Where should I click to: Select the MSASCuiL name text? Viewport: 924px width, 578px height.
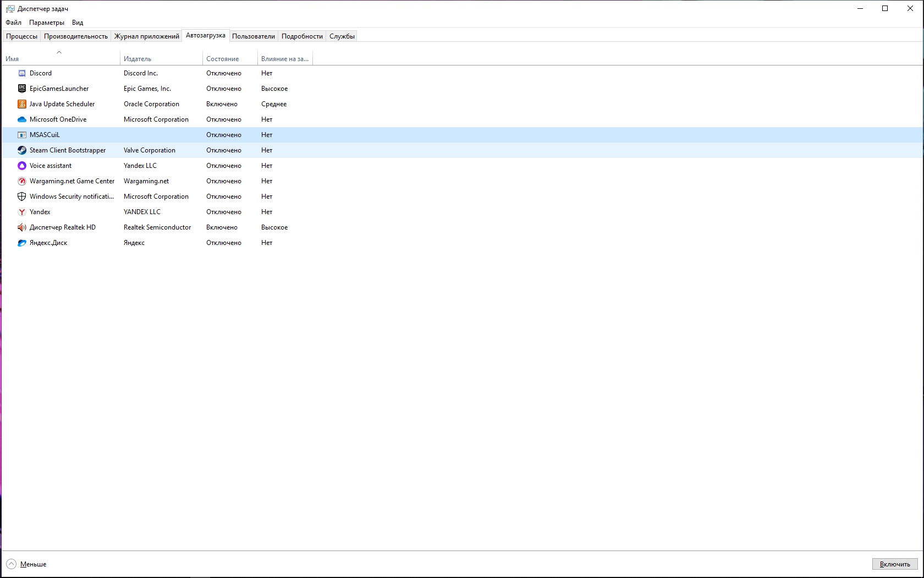coord(45,135)
